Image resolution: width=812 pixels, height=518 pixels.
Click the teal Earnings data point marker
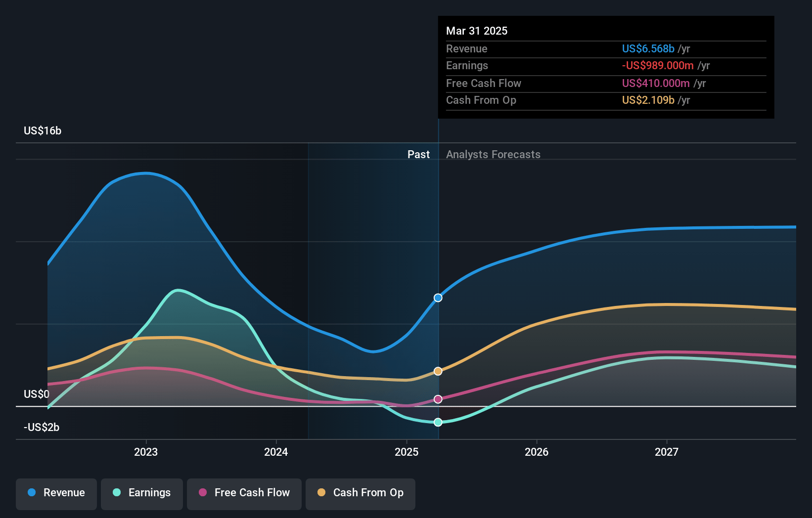coord(438,422)
